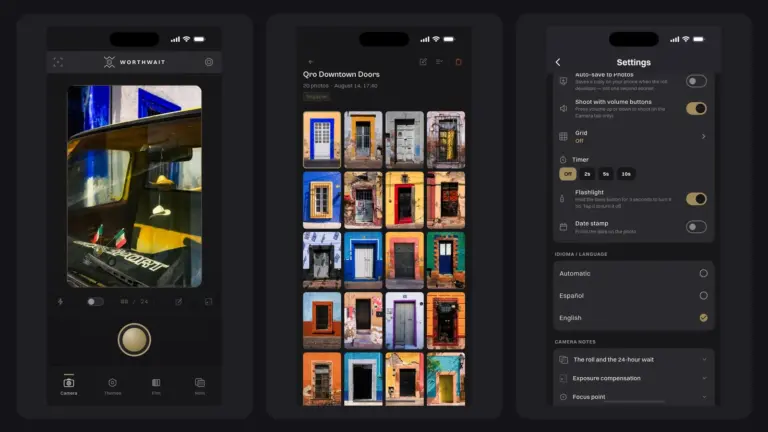Viewport: 768px width, 432px height.
Task: Tap the Worthwait hourglass logo icon
Action: pos(109,62)
